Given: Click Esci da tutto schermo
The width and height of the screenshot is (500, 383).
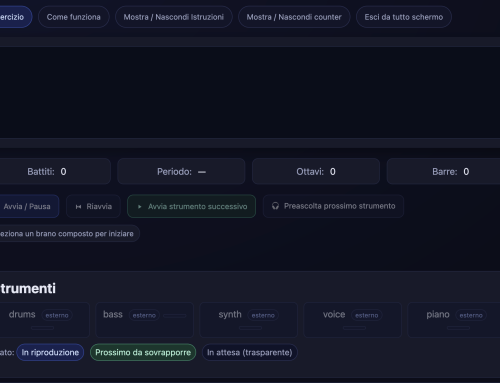Looking at the screenshot, I should point(404,17).
